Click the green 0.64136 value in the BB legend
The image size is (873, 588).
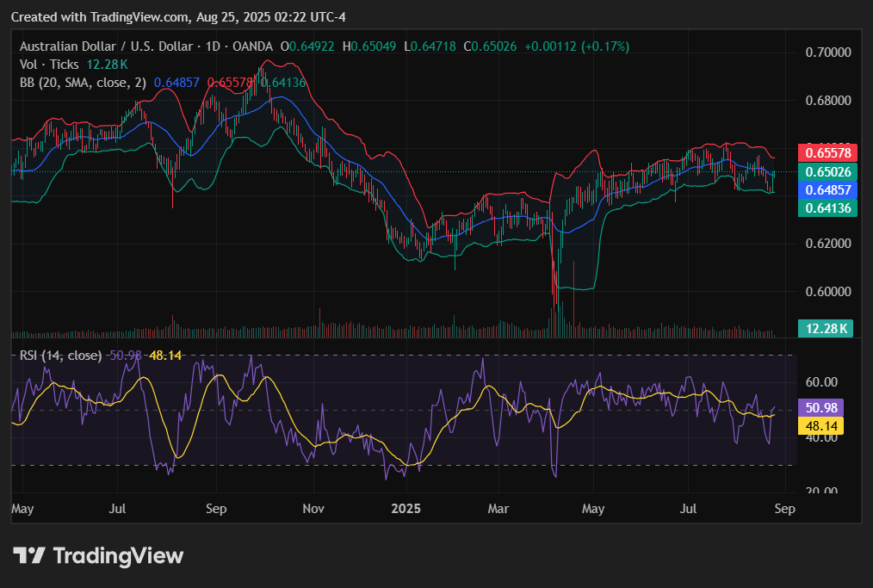tap(283, 83)
